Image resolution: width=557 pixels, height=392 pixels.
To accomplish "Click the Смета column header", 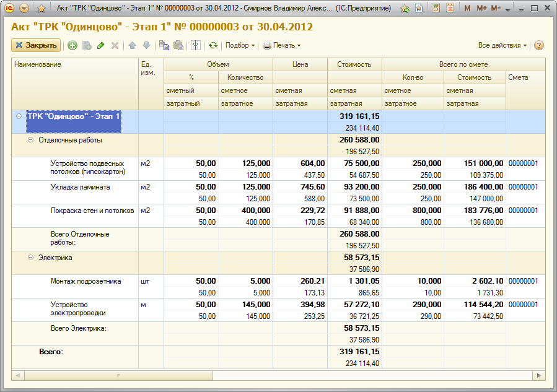I will (x=525, y=90).
